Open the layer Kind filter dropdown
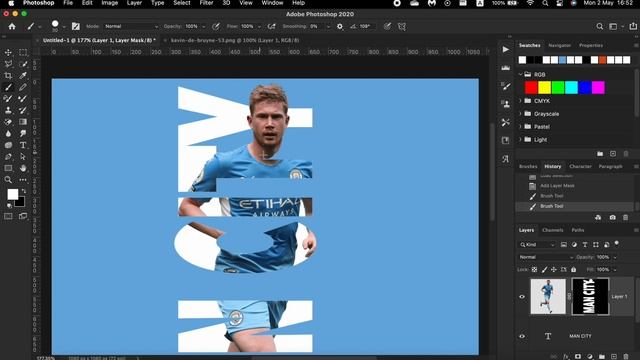 (537, 244)
